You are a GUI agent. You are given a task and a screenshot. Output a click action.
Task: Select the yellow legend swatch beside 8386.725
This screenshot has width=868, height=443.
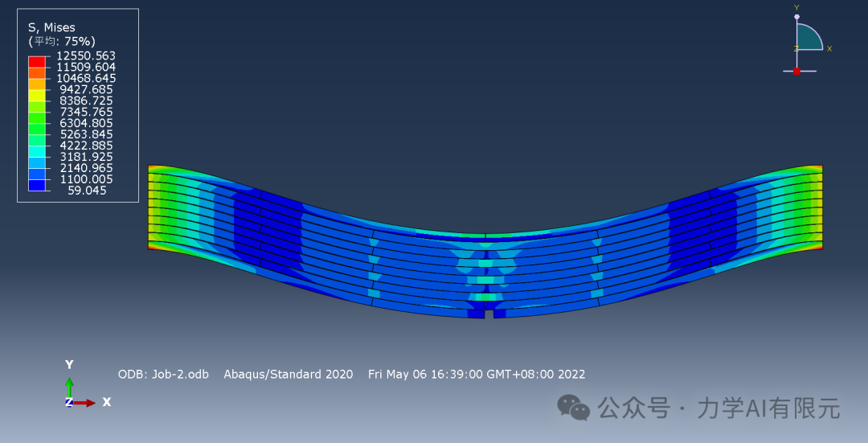36,95
